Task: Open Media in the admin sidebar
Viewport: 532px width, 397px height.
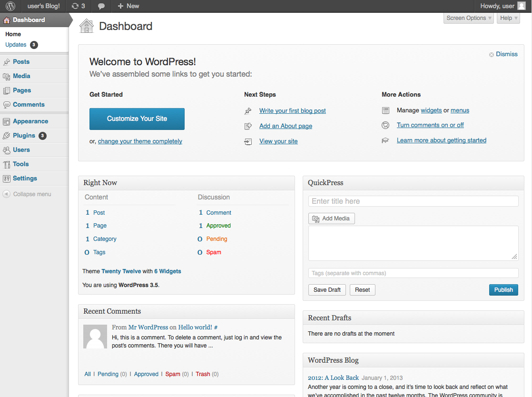Action: [21, 76]
